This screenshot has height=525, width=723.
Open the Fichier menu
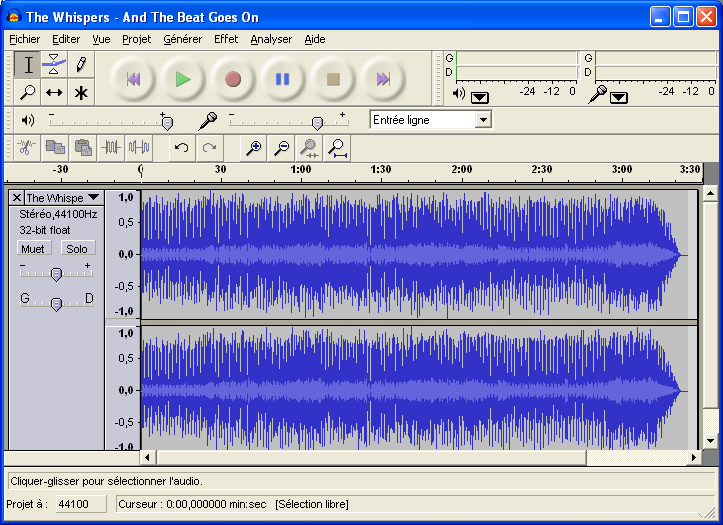(24, 40)
